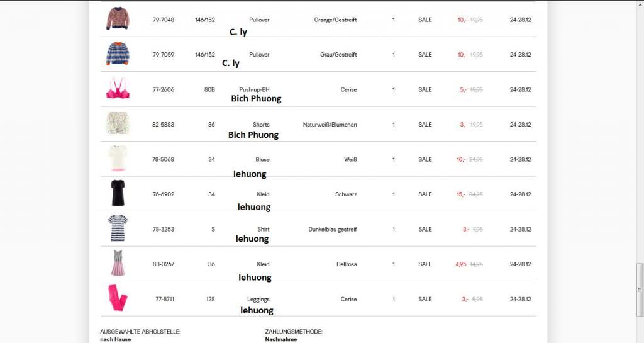
Task: Select the dark blue striped shirt image
Action: pyautogui.click(x=118, y=228)
